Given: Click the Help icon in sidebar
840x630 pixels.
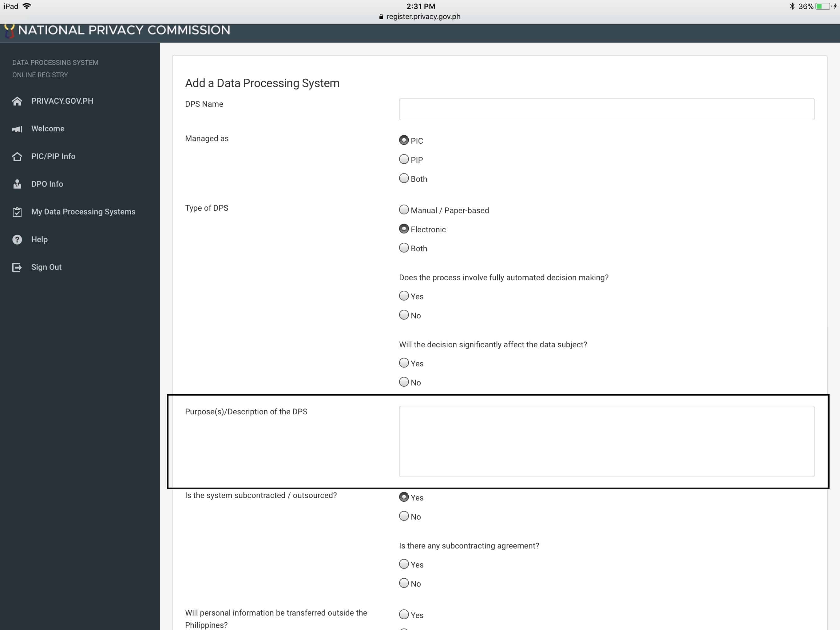Looking at the screenshot, I should [x=17, y=239].
